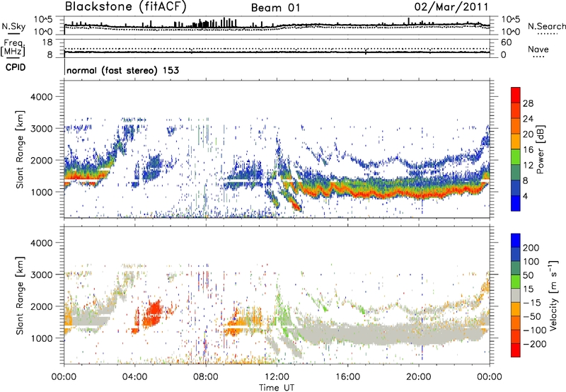The image size is (566, 392).
Task: Click the red velocity patch near 05:00
Action: coord(154,313)
